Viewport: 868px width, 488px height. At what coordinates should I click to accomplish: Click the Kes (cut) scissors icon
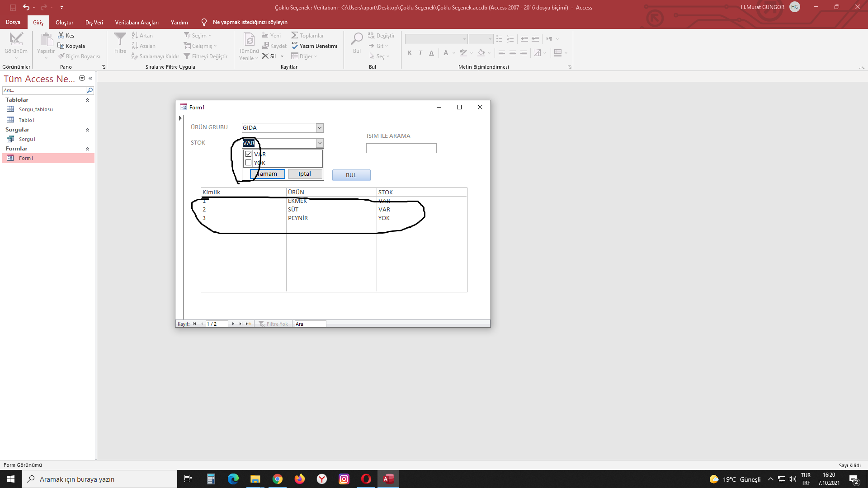tap(61, 35)
